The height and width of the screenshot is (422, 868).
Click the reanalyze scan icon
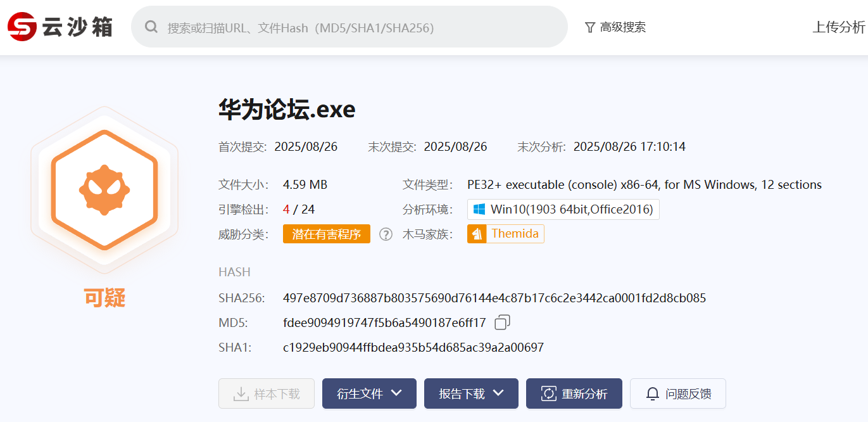(x=548, y=393)
